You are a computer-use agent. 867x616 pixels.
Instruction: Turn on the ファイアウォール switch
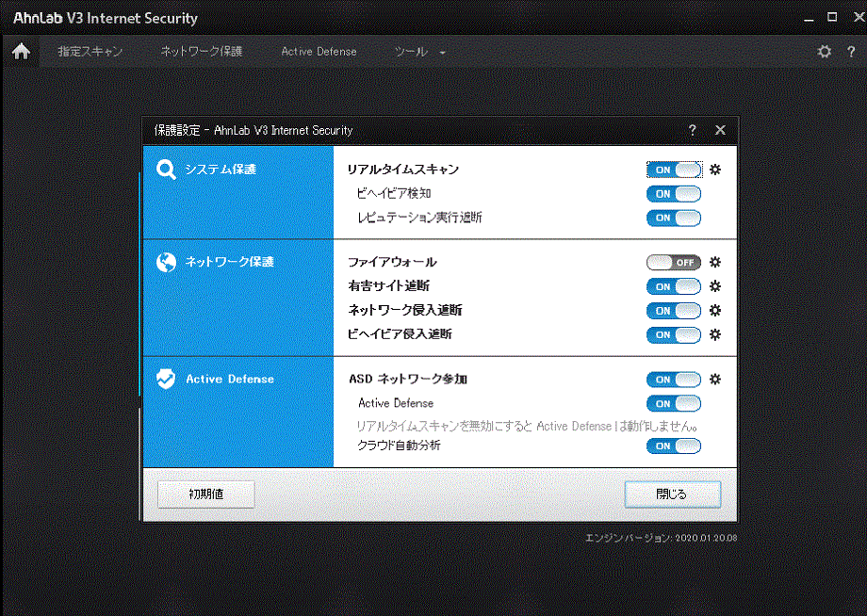pos(674,263)
